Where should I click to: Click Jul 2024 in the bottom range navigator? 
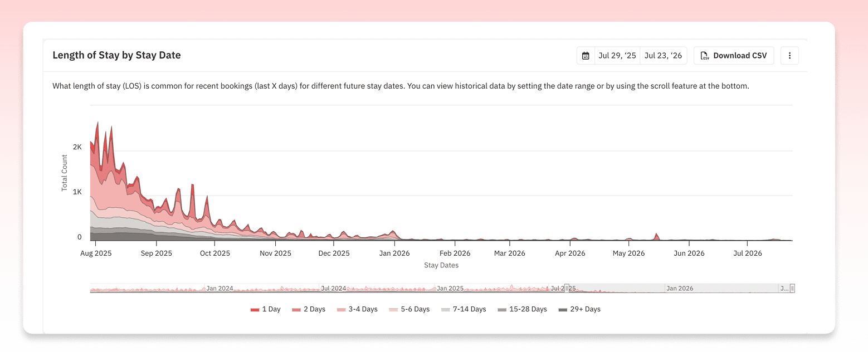click(333, 289)
